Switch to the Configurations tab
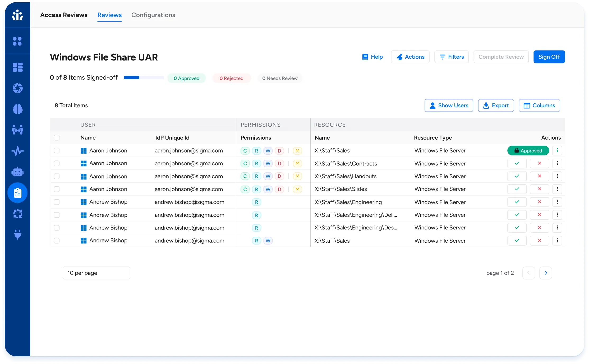Screen dimensions: 589x364 tap(153, 15)
